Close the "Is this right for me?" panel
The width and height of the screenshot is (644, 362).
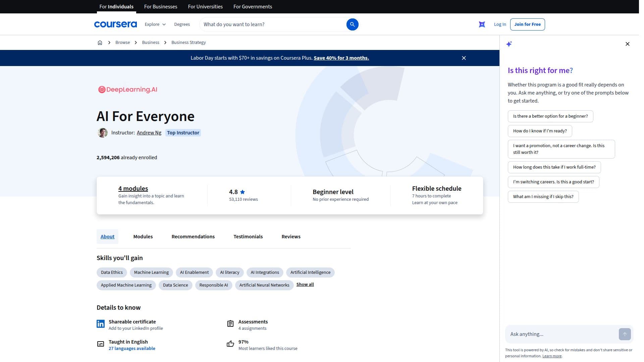coord(628,44)
